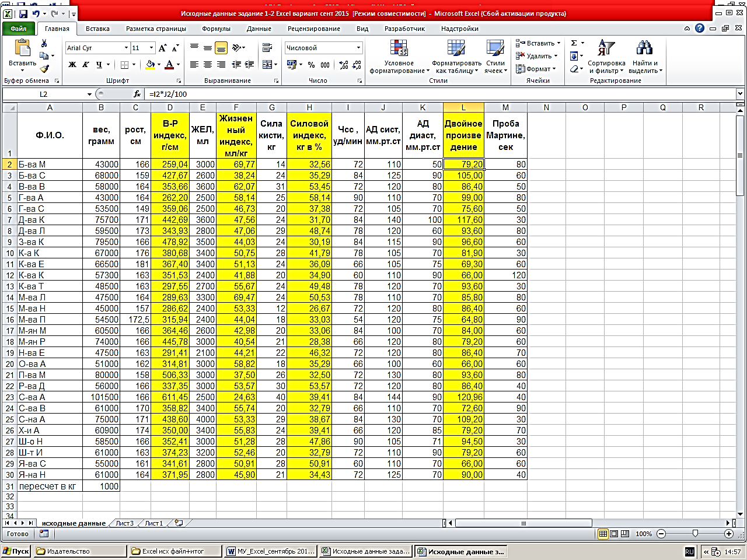Click the text orientation icon
Screen dimensions: 747x560
click(x=237, y=48)
